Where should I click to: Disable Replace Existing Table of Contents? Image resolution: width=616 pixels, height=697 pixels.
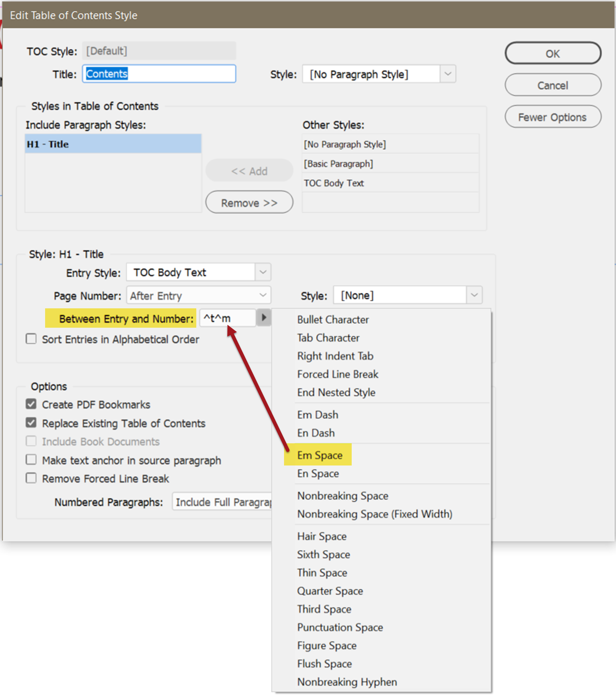[31, 422]
